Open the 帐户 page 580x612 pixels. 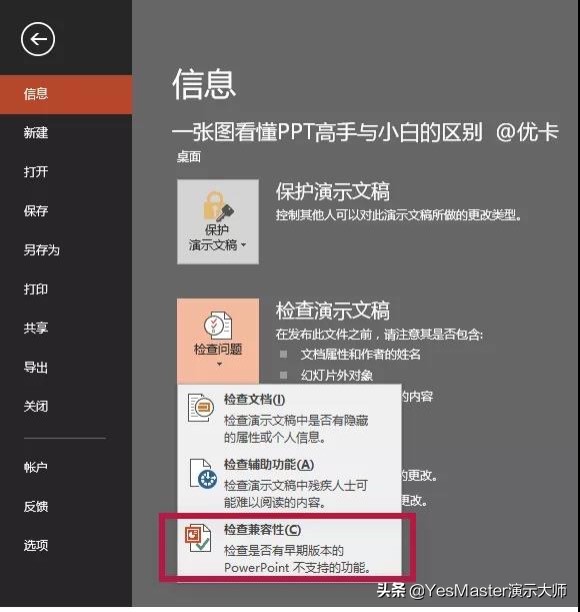click(66, 467)
